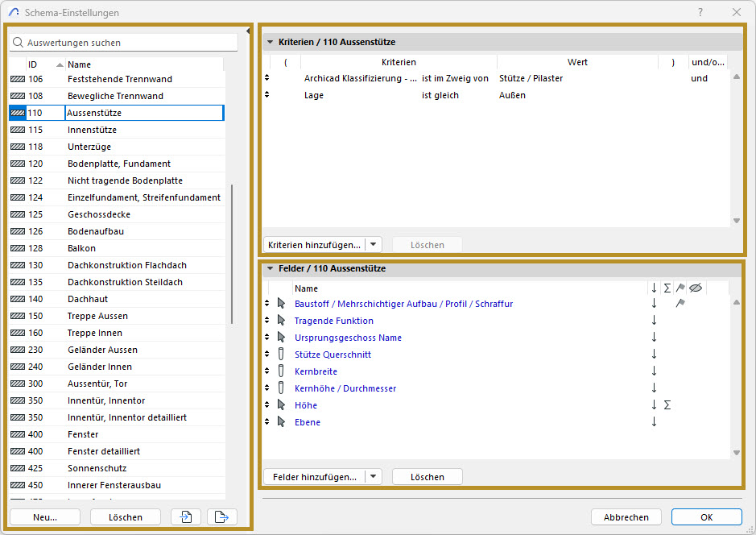
Task: Click the schema icon beside 300 Aussentür, Tor
Action: point(18,384)
